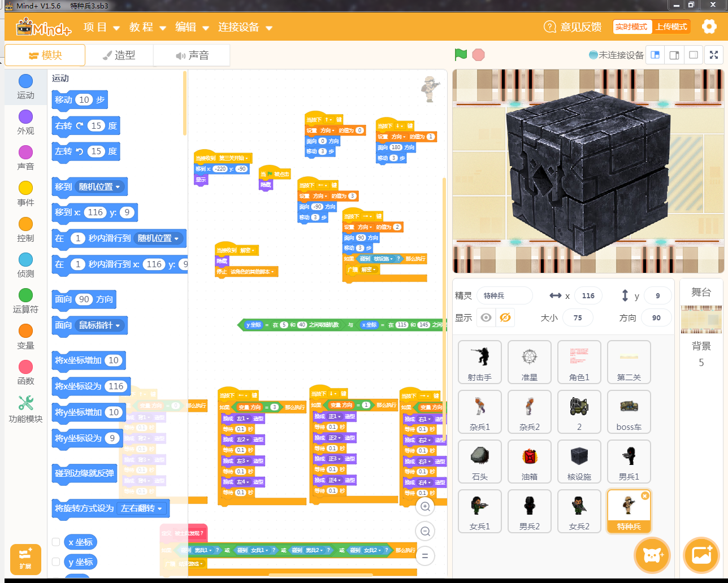The width and height of the screenshot is (728, 583).
Task: Select the 运算符 operators category
Action: tap(25, 301)
